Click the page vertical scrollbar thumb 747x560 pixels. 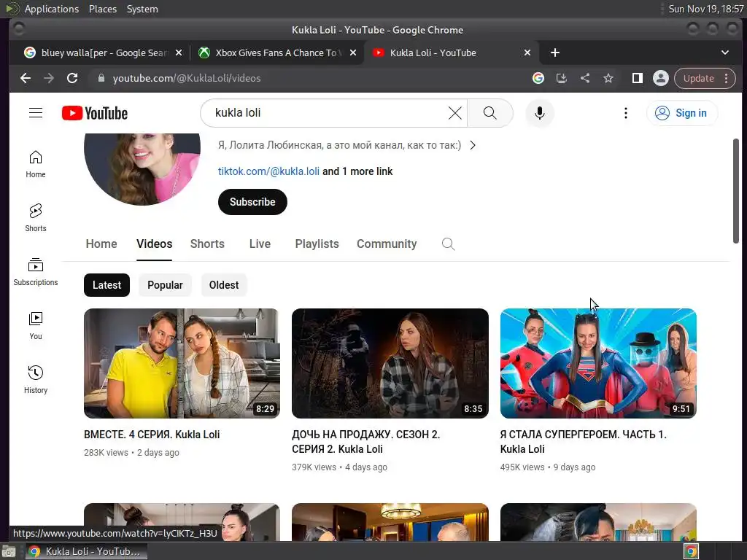click(736, 190)
